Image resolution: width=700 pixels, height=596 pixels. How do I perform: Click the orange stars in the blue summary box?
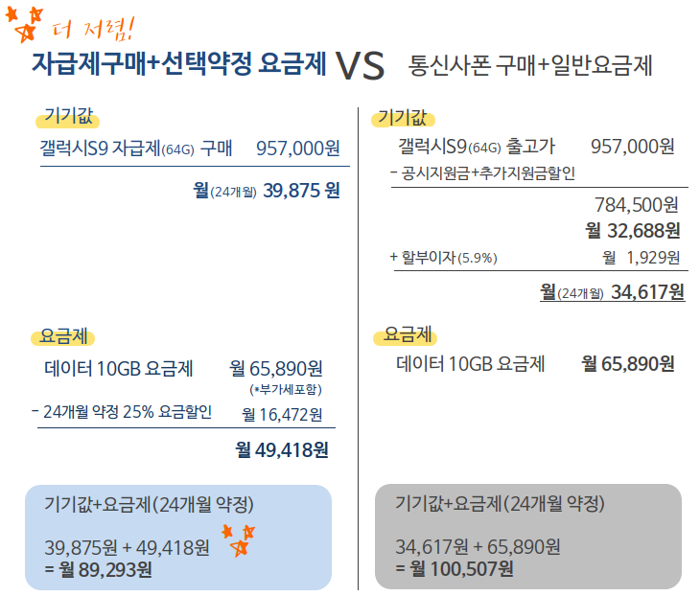(x=239, y=540)
